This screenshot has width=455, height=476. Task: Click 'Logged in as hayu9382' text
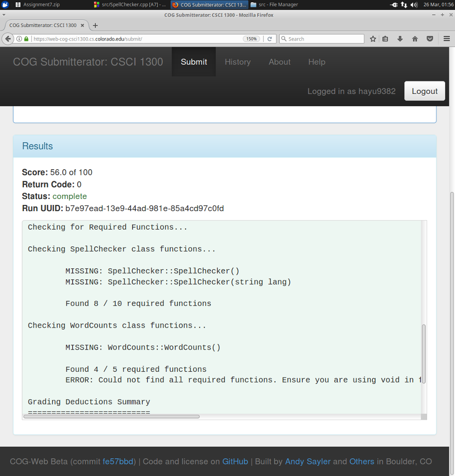pos(351,91)
